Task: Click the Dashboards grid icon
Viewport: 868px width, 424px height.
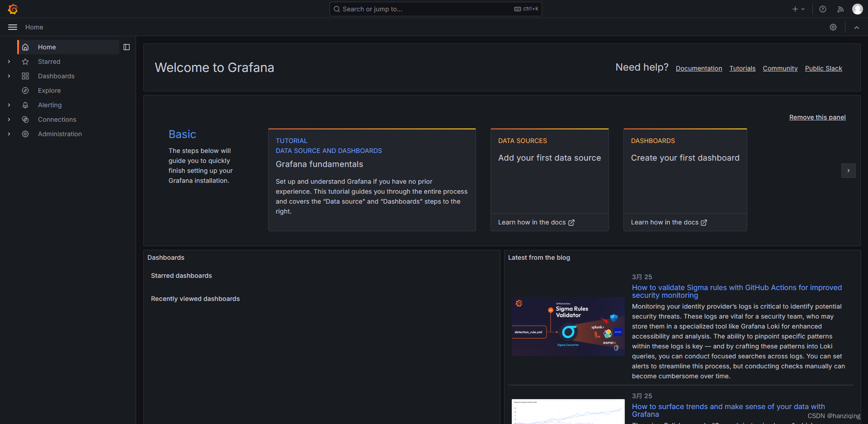Action: [25, 76]
